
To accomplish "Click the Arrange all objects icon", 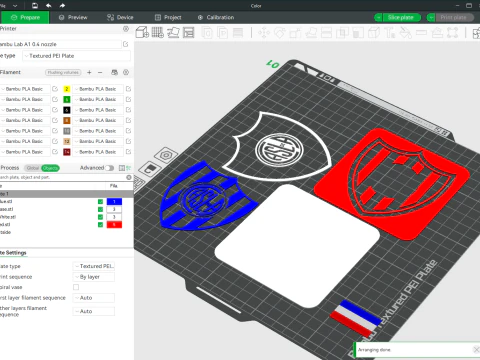I will [x=189, y=32].
